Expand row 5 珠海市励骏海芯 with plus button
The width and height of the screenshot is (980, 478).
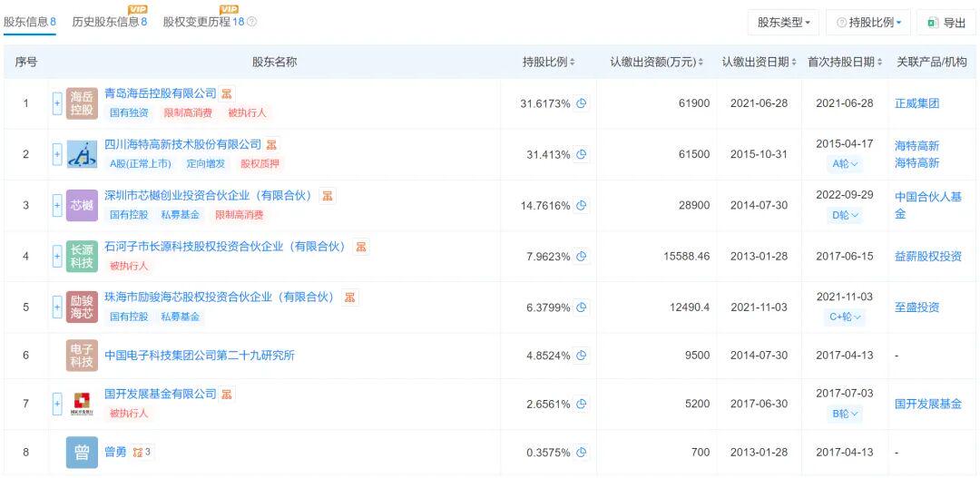57,307
